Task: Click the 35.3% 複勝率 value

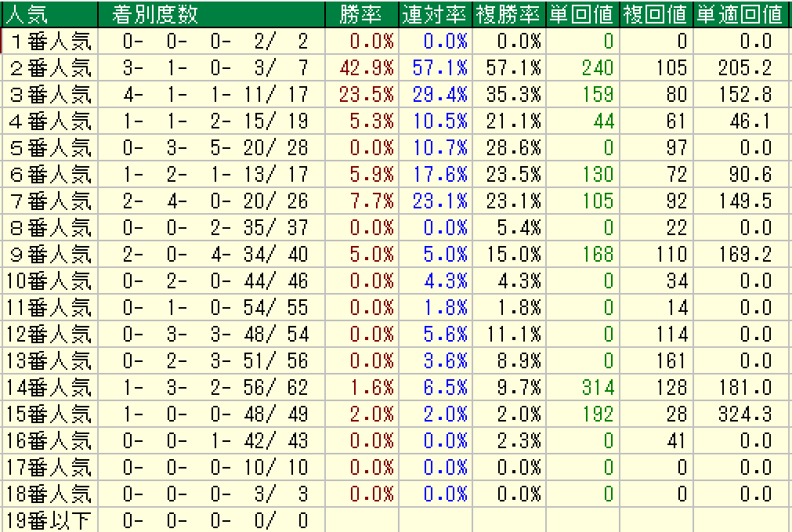Action: [514, 95]
